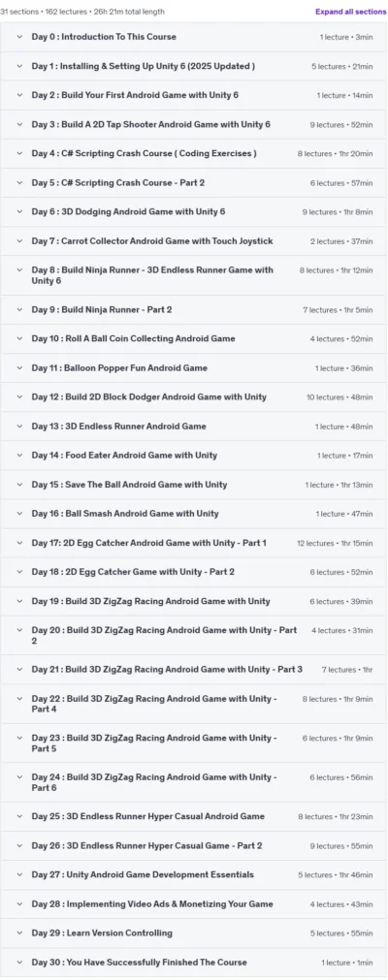388x980 pixels.
Task: Open chevron beside Day 3 Tap Shooter
Action: pos(19,124)
